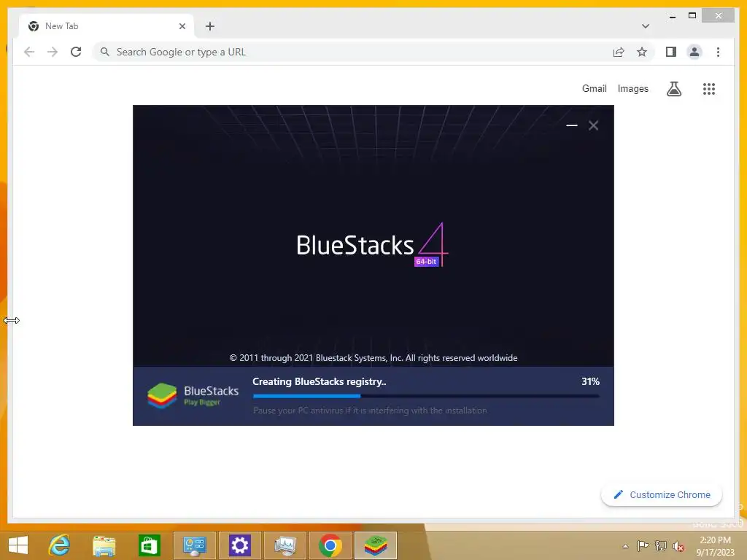
Task: Click the Creating BlueStacks registry status text
Action: (320, 381)
